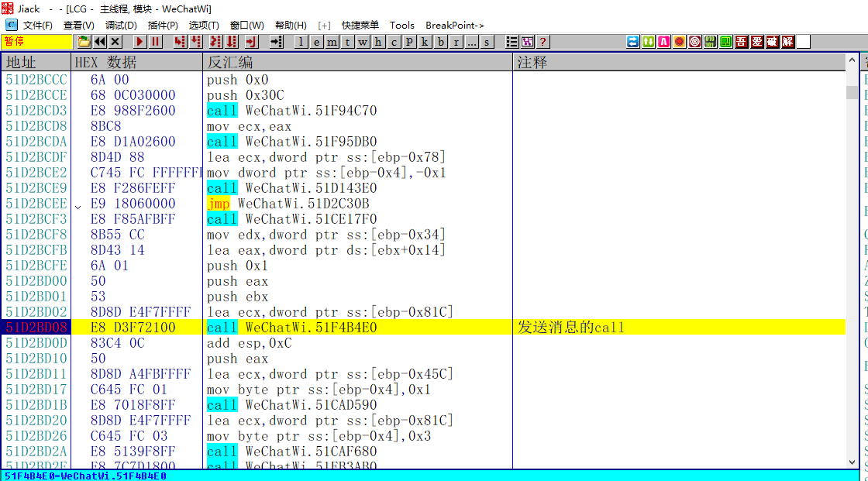Open Executable modules with 'e' button

click(316, 42)
